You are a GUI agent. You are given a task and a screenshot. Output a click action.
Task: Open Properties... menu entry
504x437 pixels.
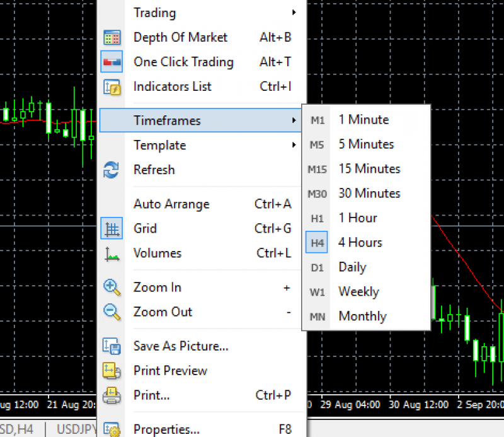click(202, 429)
